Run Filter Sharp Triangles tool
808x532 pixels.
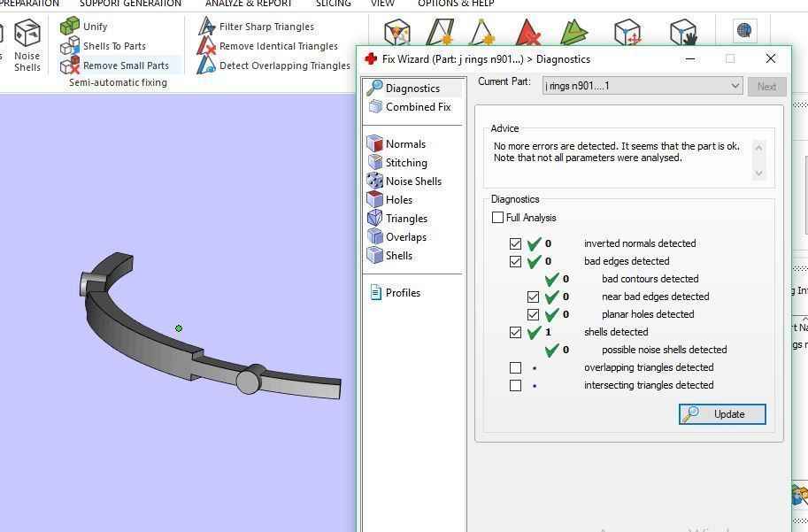(x=256, y=27)
